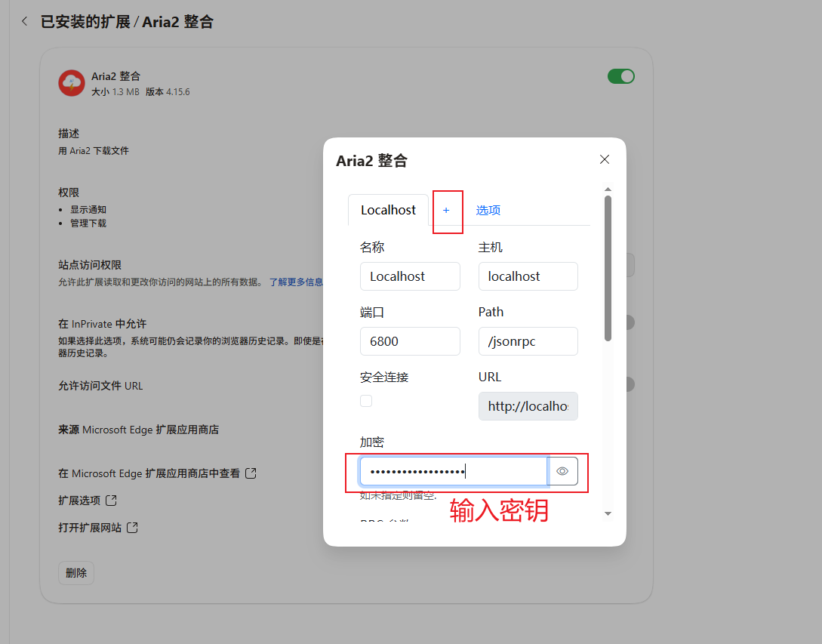
Task: Click the dialog vertical scrollbar thumb
Action: pyautogui.click(x=608, y=269)
